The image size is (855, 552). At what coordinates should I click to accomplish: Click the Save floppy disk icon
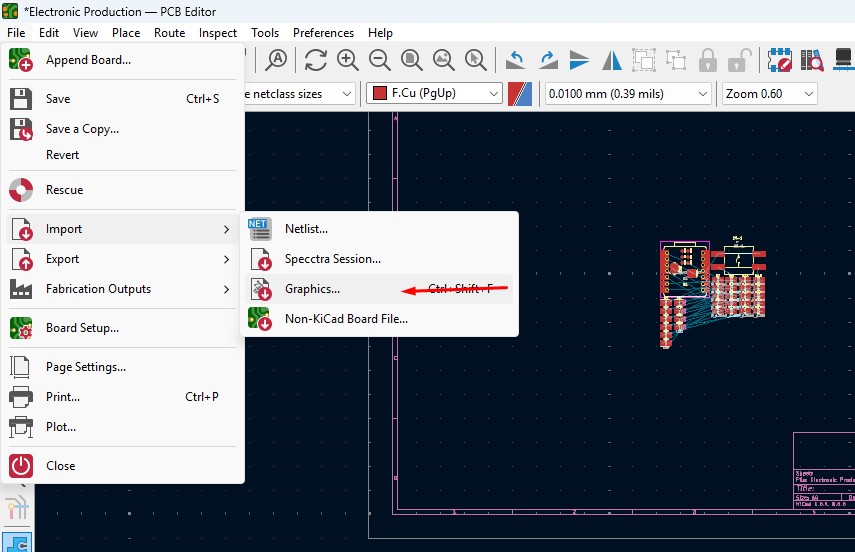coord(21,99)
